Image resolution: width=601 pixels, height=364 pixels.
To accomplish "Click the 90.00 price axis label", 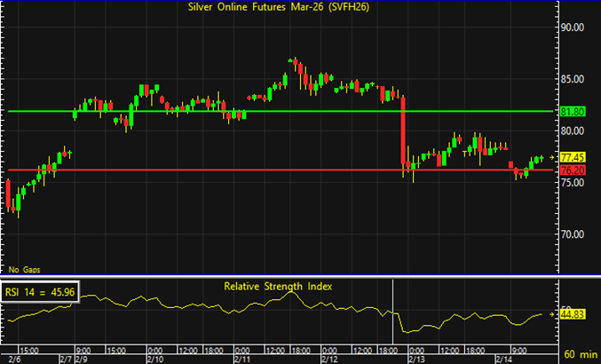I will 573,27.
